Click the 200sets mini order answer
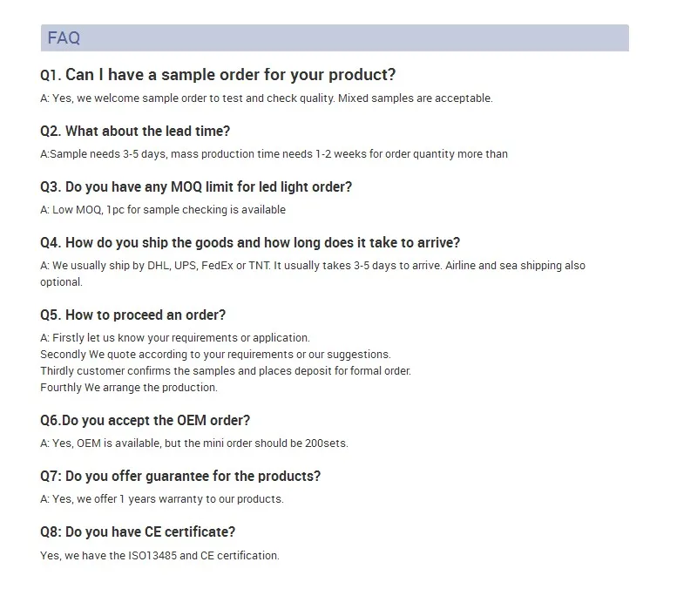The width and height of the screenshot is (677, 616). [193, 443]
